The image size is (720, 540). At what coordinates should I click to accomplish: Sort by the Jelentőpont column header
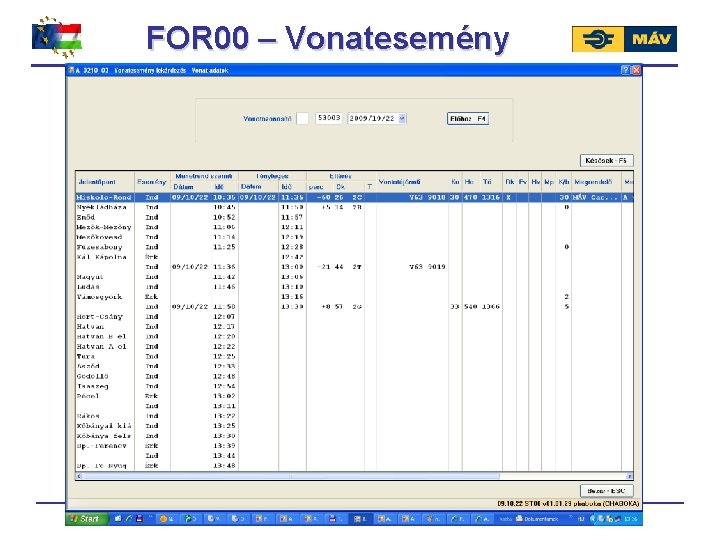tap(105, 182)
